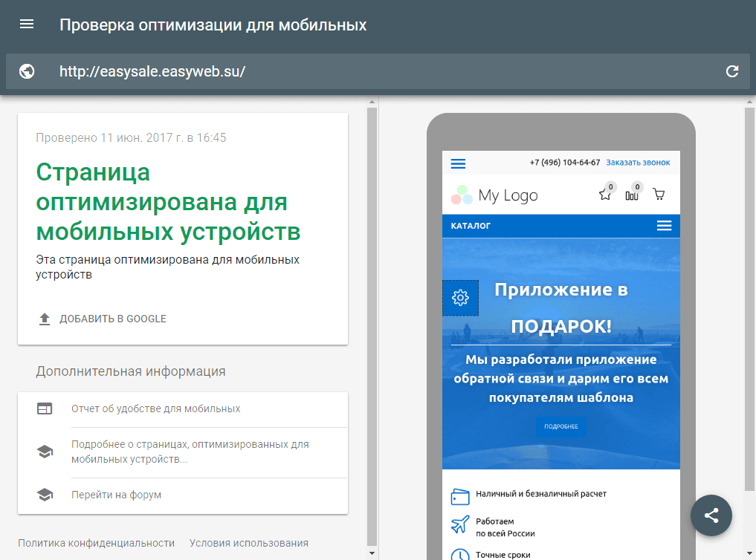756x560 pixels.
Task: Click the upload arrow icon for Google submit
Action: pyautogui.click(x=45, y=319)
